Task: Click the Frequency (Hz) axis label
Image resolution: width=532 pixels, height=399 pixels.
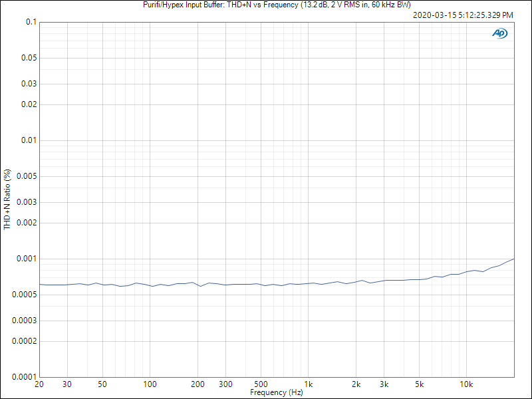Action: click(x=277, y=392)
